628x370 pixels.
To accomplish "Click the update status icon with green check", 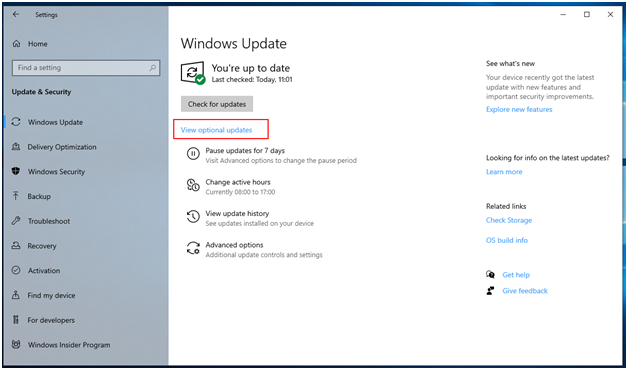I will tap(193, 73).
